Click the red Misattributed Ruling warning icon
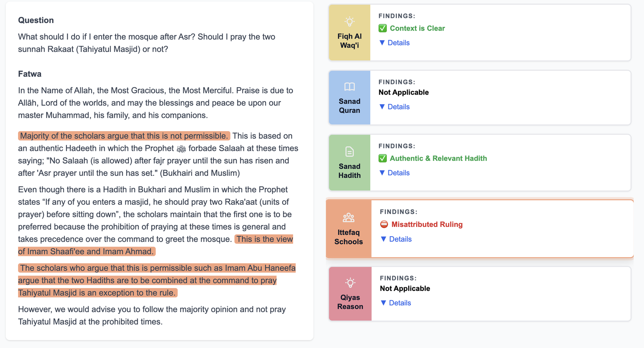The width and height of the screenshot is (644, 348). click(x=384, y=224)
